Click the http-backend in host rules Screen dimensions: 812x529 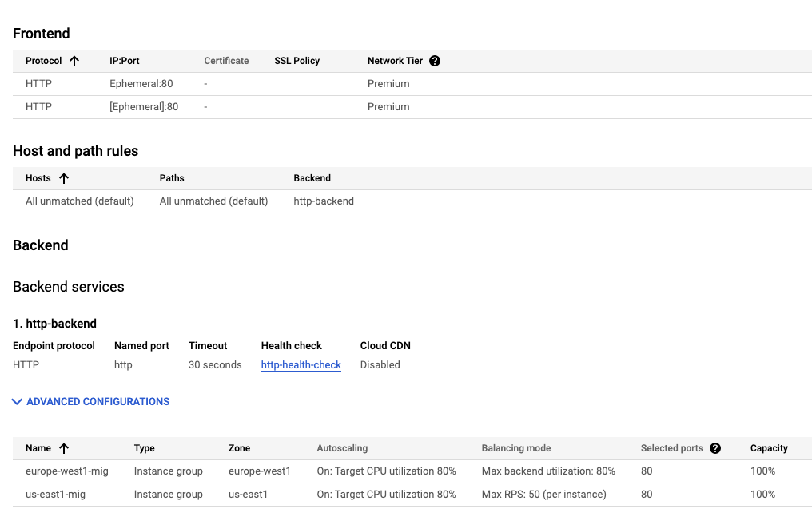[x=324, y=201]
